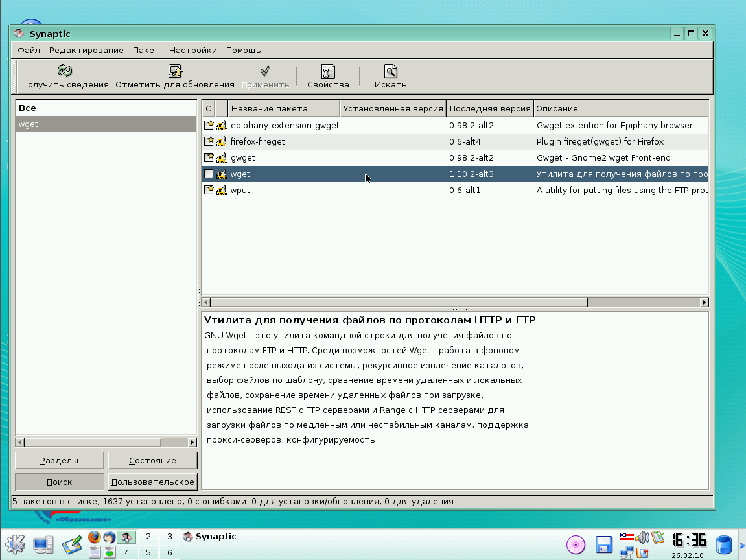Launch Firefox from the taskbar
The width and height of the screenshot is (746, 560).
click(x=95, y=537)
